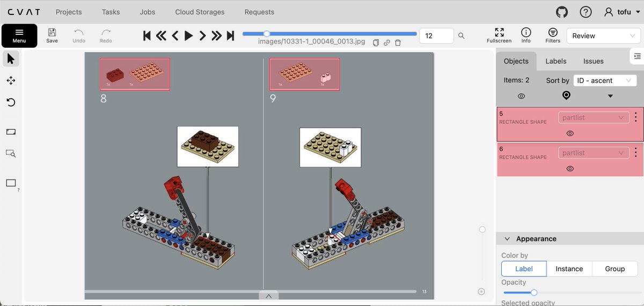644x306 pixels.
Task: Jump to the last frame
Action: [x=230, y=36]
